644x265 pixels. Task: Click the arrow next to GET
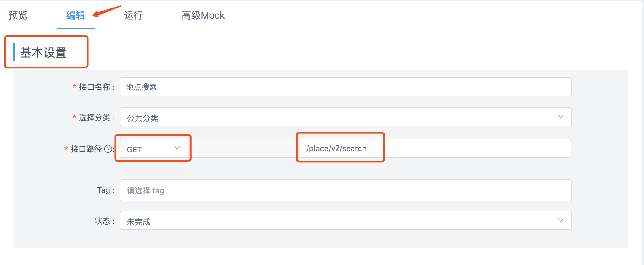pyautogui.click(x=177, y=148)
